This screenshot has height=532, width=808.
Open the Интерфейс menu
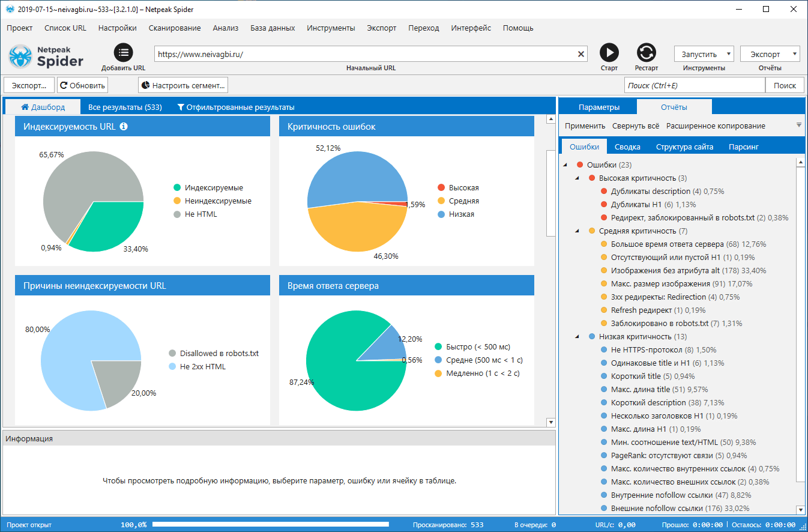coord(471,28)
